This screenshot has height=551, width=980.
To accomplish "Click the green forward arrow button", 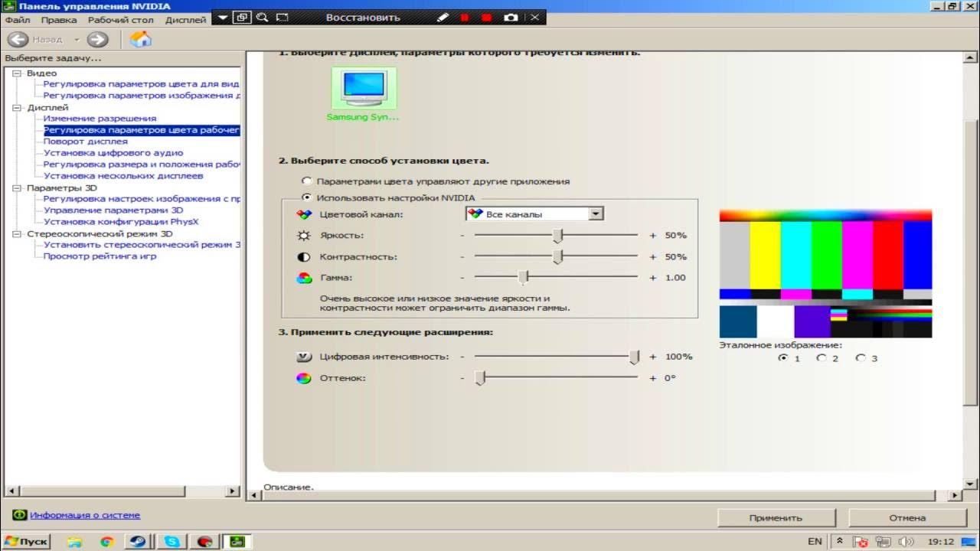I will (97, 39).
